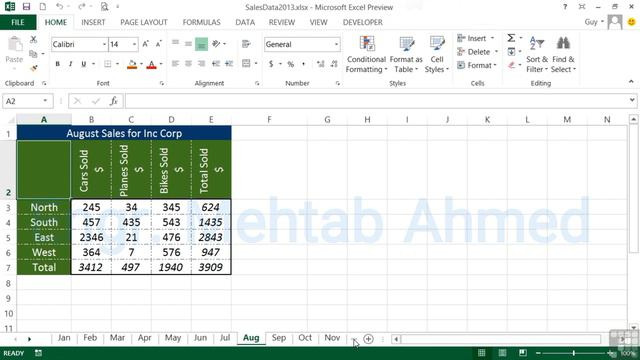Click the Orientation angled text icon
Image resolution: width=640 pixels, height=360 pixels.
216,44
